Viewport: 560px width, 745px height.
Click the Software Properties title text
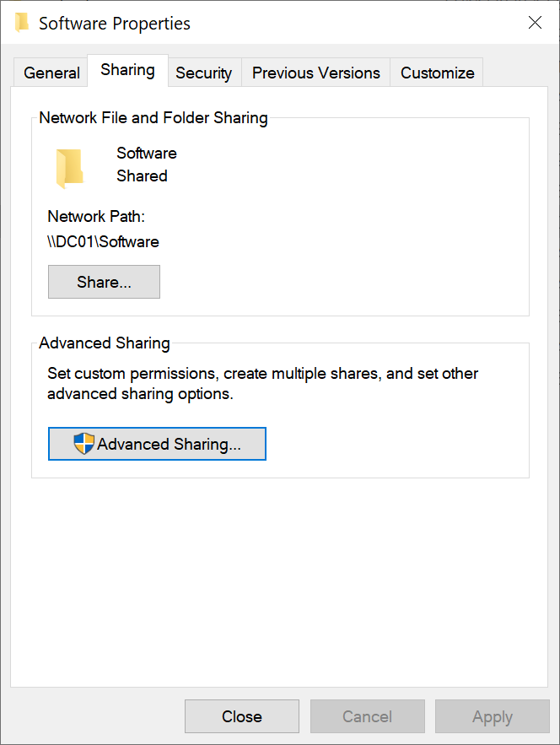[x=115, y=24]
